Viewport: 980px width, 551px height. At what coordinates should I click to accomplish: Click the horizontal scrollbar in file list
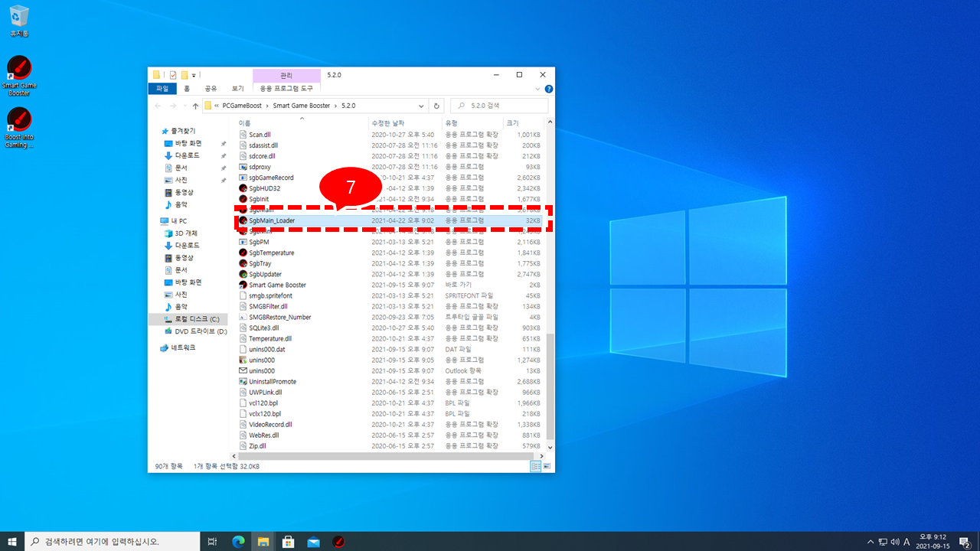tap(387, 455)
